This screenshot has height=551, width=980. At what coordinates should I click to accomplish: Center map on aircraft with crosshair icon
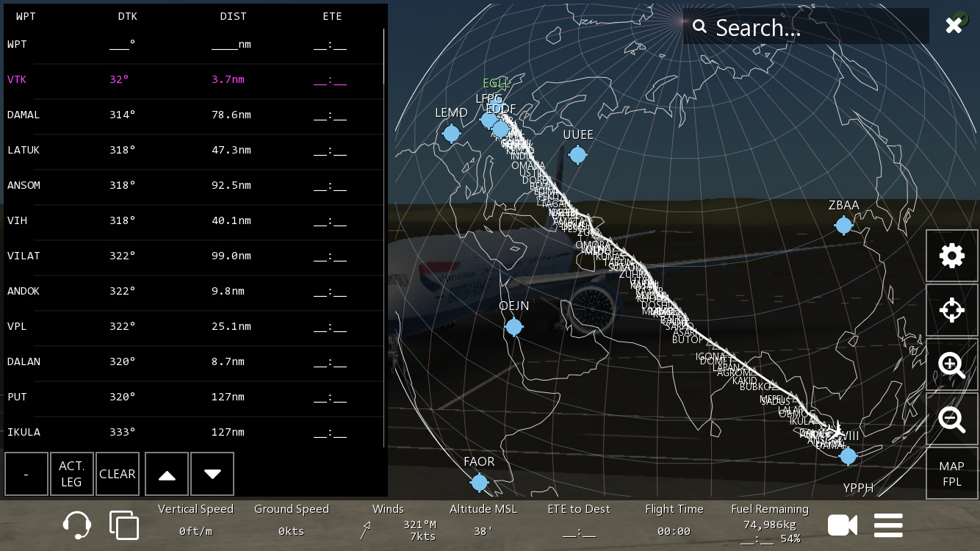(x=952, y=310)
